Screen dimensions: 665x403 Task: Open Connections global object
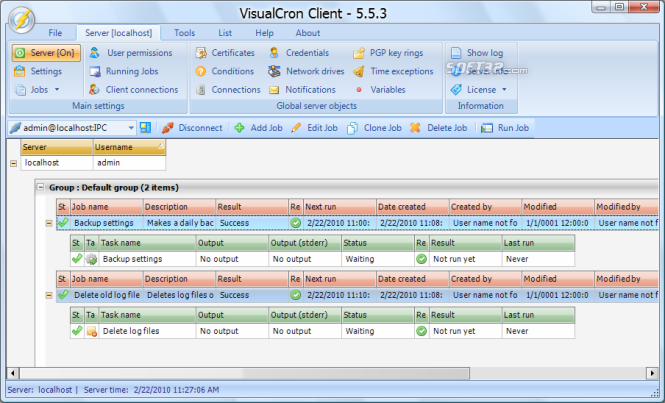tap(228, 90)
